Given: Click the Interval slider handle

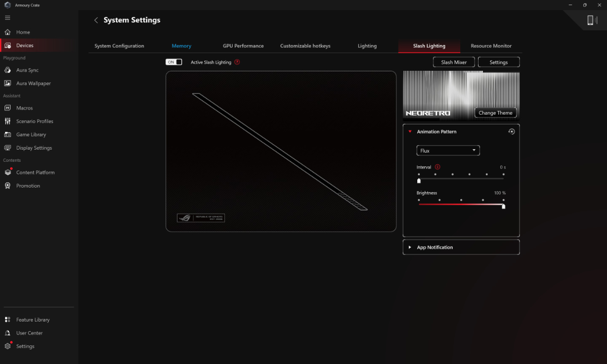Looking at the screenshot, I should (x=419, y=180).
